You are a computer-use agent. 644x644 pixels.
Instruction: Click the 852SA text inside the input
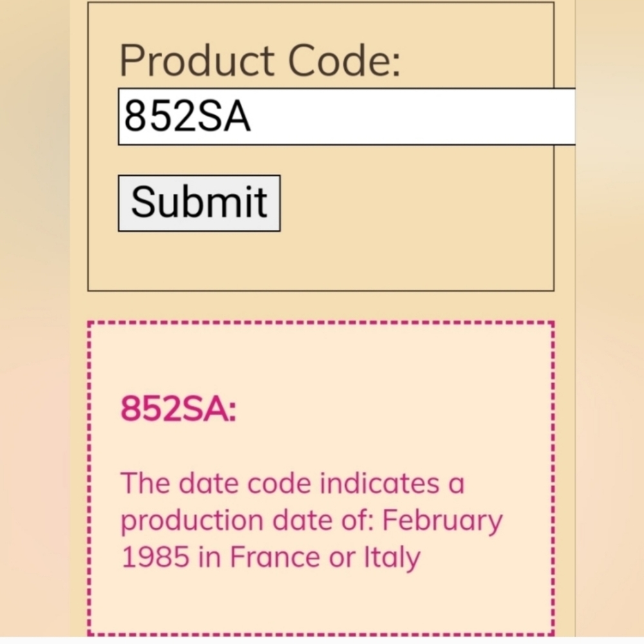point(187,117)
